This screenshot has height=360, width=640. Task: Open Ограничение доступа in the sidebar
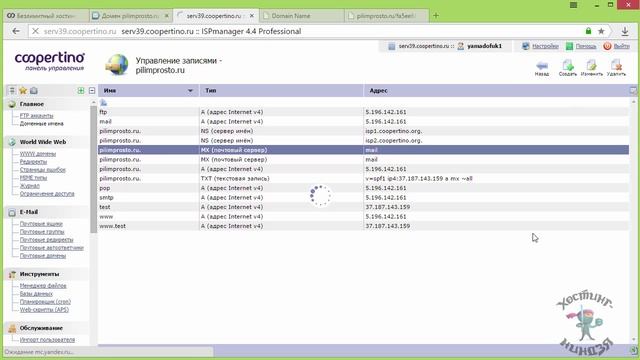[x=47, y=194]
